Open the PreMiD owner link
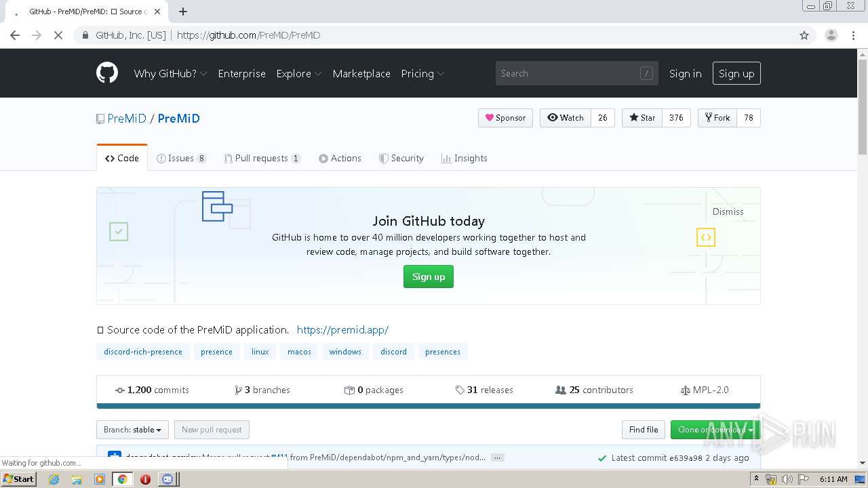This screenshot has width=868, height=488. (x=127, y=118)
